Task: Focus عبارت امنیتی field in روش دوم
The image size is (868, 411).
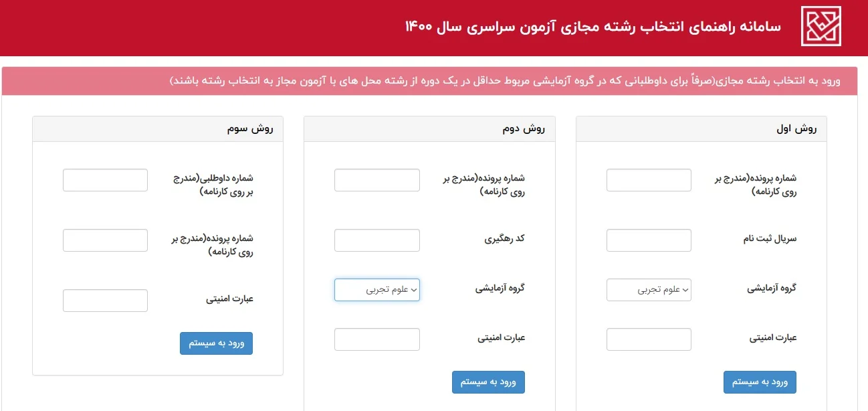Action: (377, 339)
